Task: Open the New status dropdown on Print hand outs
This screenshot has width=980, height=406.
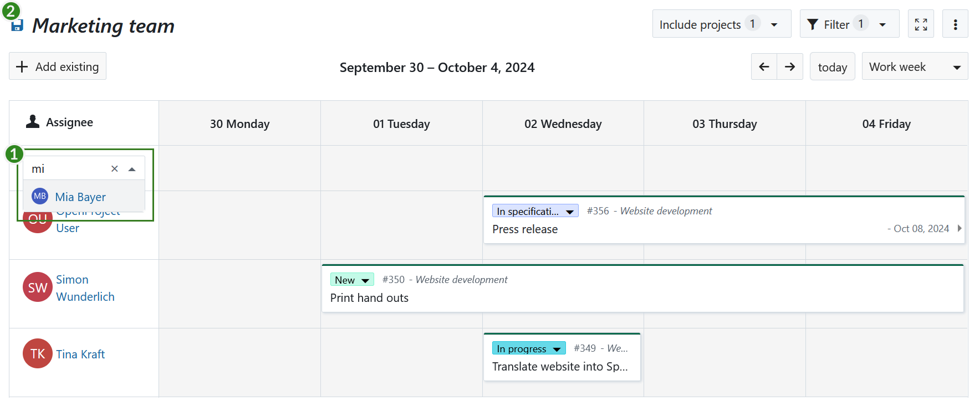Action: coord(364,280)
